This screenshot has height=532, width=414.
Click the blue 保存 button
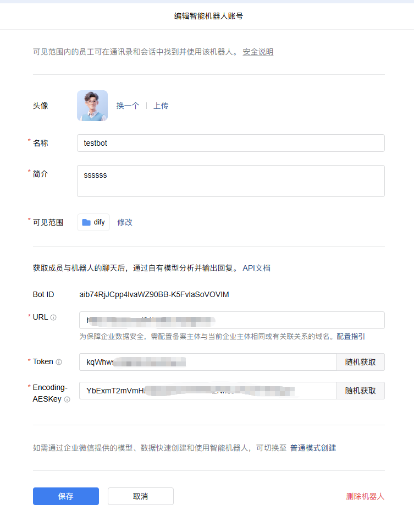[x=66, y=496]
